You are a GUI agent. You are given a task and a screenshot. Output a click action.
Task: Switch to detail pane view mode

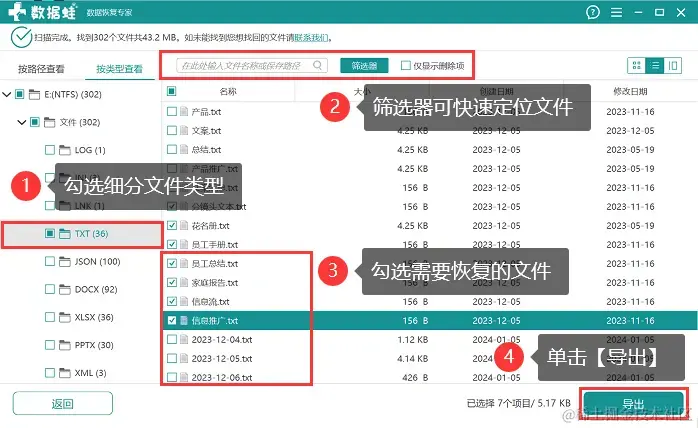coord(673,65)
